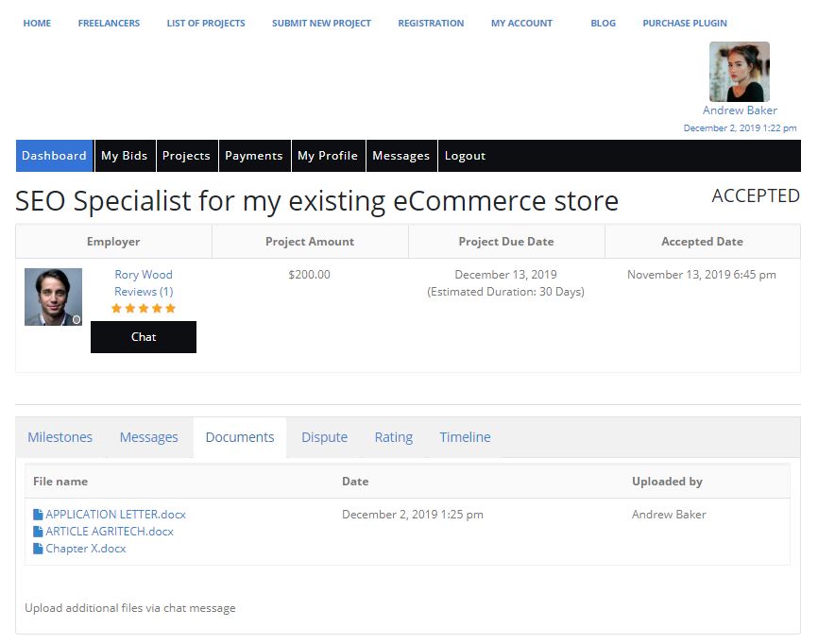
Task: Select the Timeline tab
Action: coord(465,437)
